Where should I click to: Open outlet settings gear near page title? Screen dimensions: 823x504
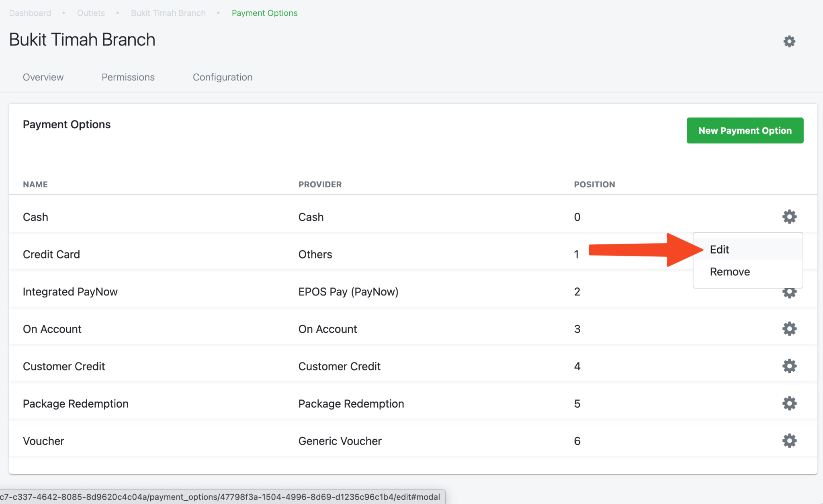tap(789, 41)
